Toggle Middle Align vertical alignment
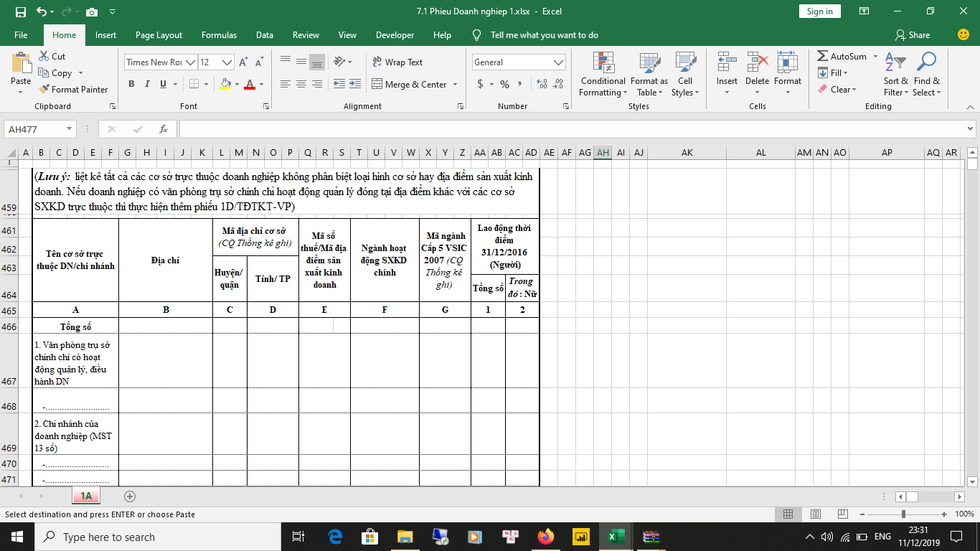The height and width of the screenshot is (551, 980). click(301, 62)
